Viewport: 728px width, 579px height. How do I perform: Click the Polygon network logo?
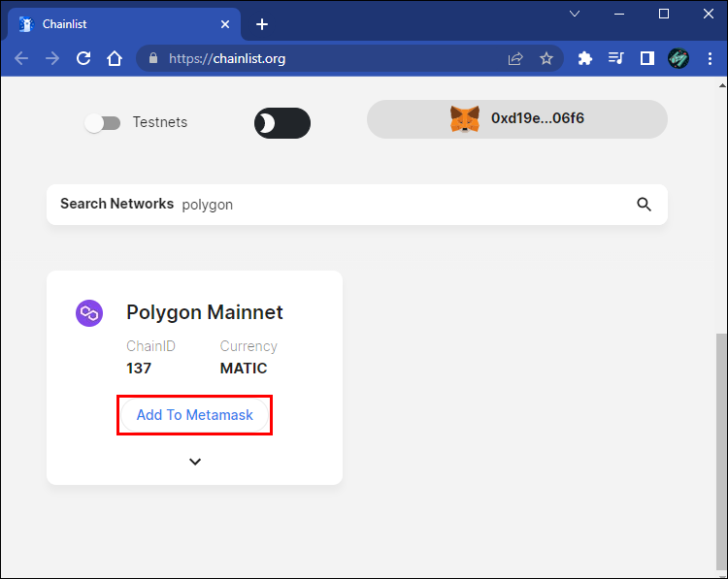point(89,313)
